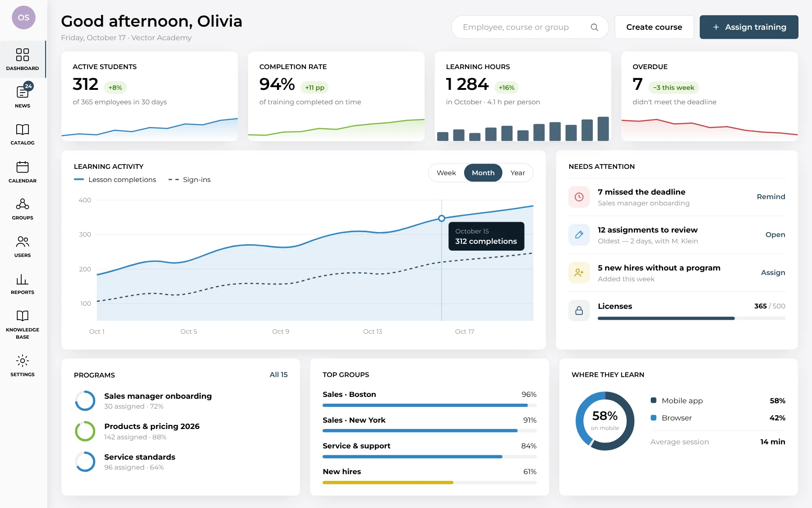Open the Groups sidebar icon
Image resolution: width=812 pixels, height=508 pixels.
point(23,204)
